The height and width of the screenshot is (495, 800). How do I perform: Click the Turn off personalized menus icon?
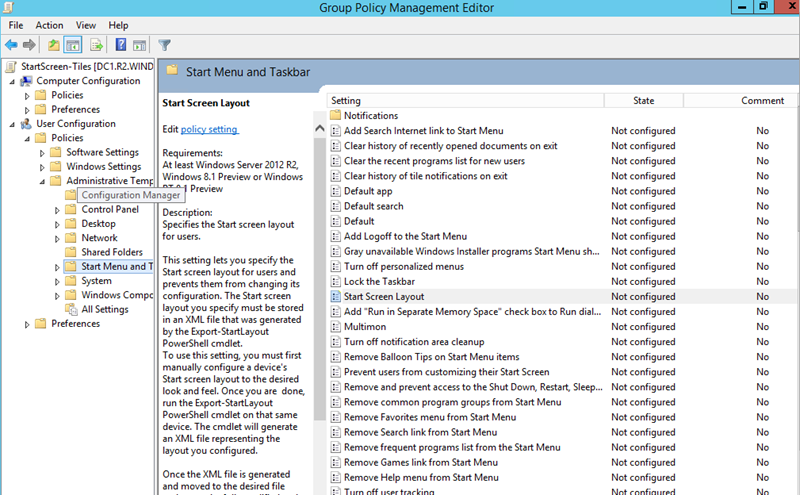click(335, 266)
